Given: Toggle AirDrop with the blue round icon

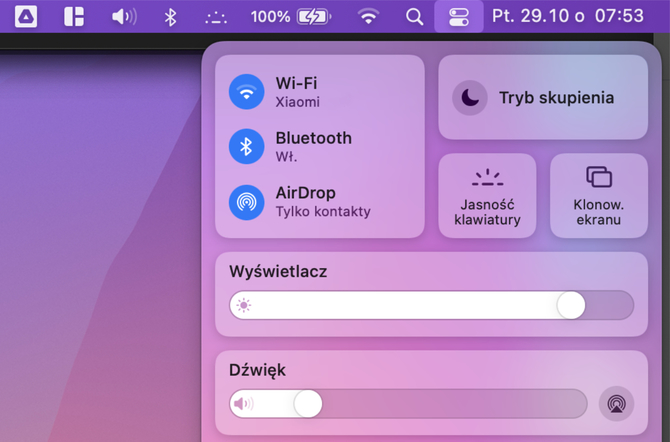Looking at the screenshot, I should [x=247, y=202].
